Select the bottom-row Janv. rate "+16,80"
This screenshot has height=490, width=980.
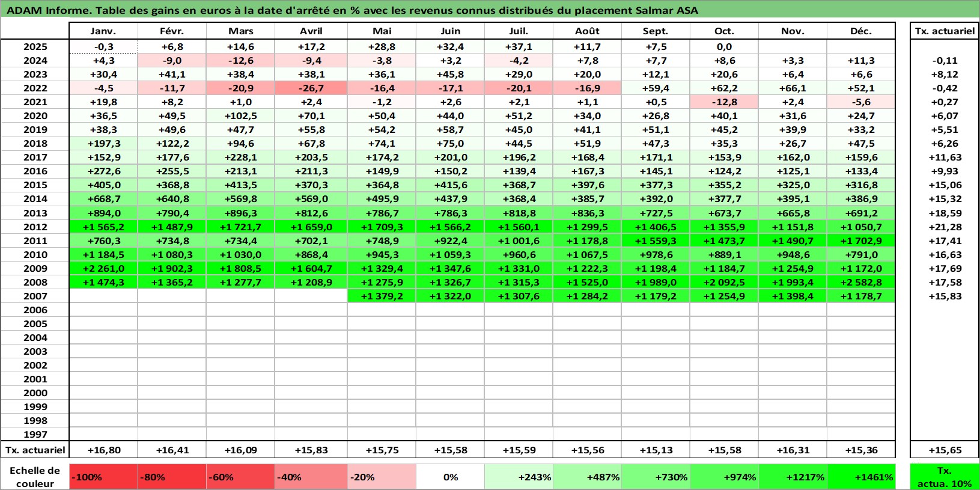[103, 450]
